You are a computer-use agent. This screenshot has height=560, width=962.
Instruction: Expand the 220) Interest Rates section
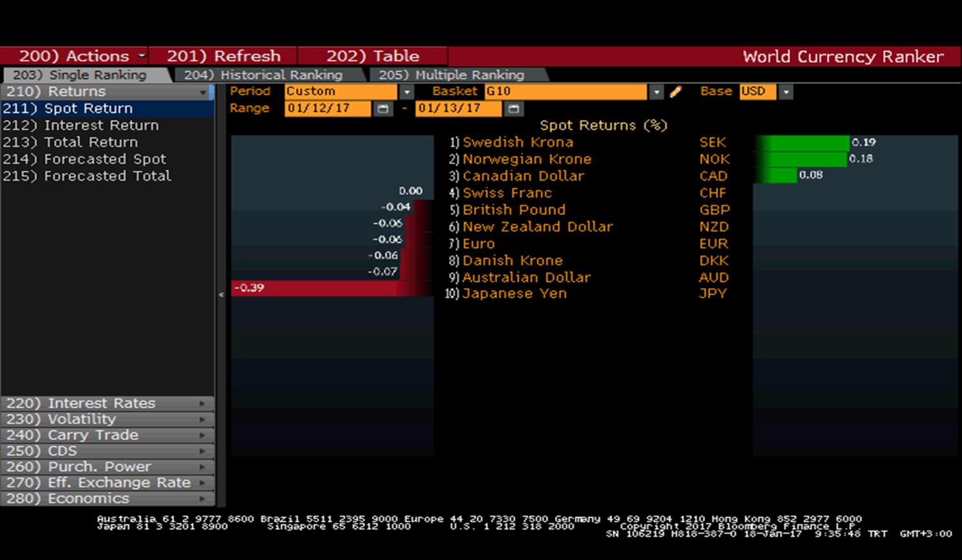pyautogui.click(x=107, y=403)
